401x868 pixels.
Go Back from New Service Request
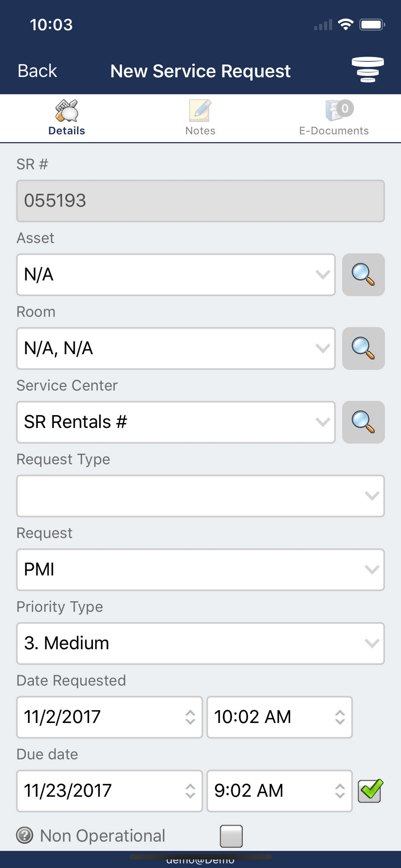[37, 71]
